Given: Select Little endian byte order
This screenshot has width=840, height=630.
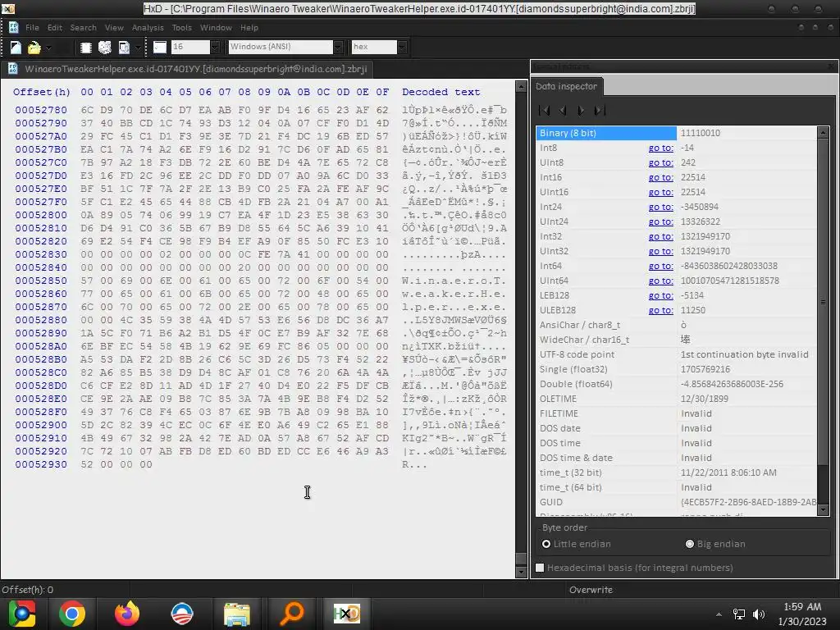Looking at the screenshot, I should click(576, 544).
